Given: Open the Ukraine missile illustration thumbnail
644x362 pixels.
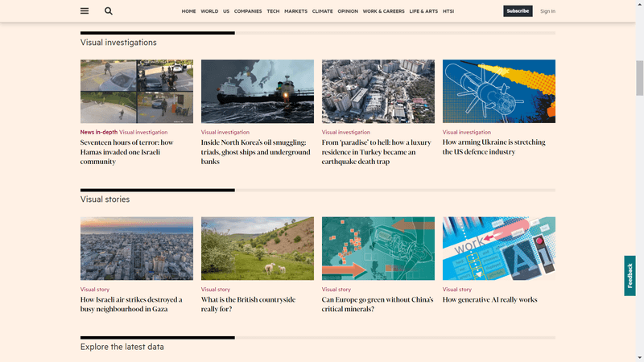Looking at the screenshot, I should coord(499,91).
